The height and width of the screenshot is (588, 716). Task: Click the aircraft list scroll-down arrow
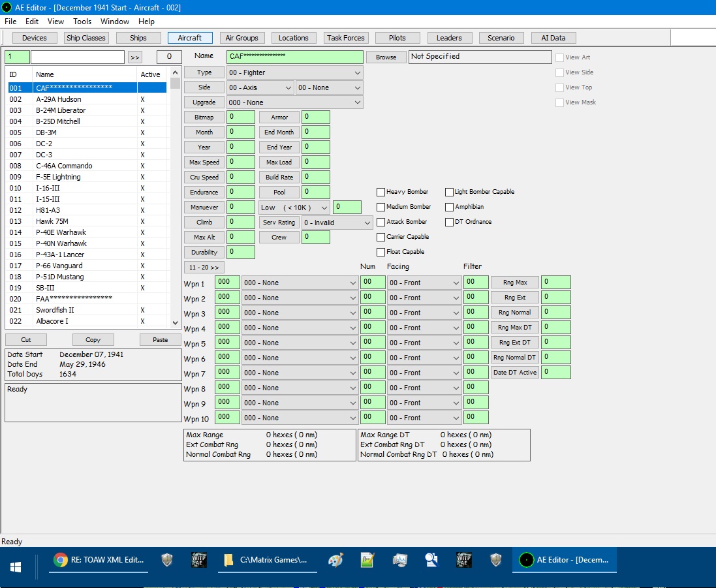coord(175,322)
